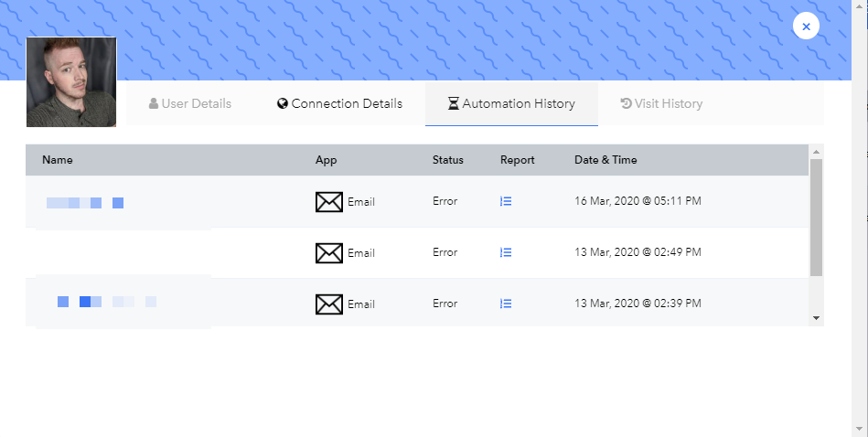The height and width of the screenshot is (437, 868).
Task: Select the blurred automation name in third row
Action: [107, 302]
